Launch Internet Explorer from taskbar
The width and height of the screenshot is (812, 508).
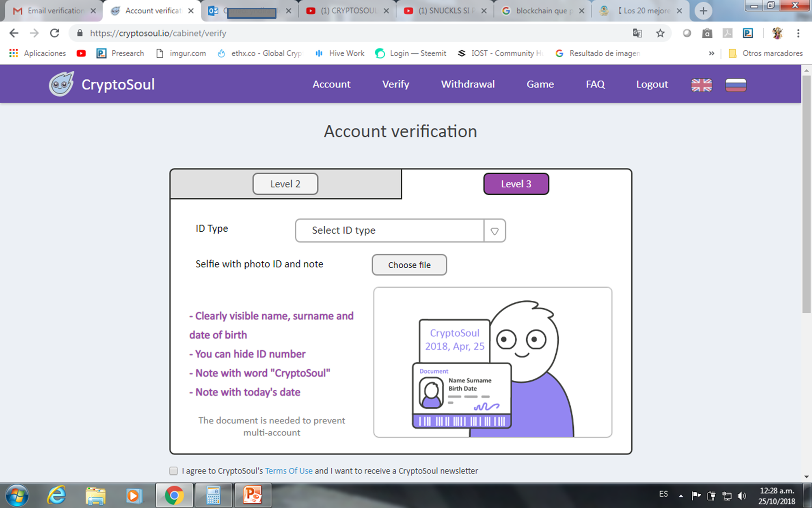coord(56,495)
